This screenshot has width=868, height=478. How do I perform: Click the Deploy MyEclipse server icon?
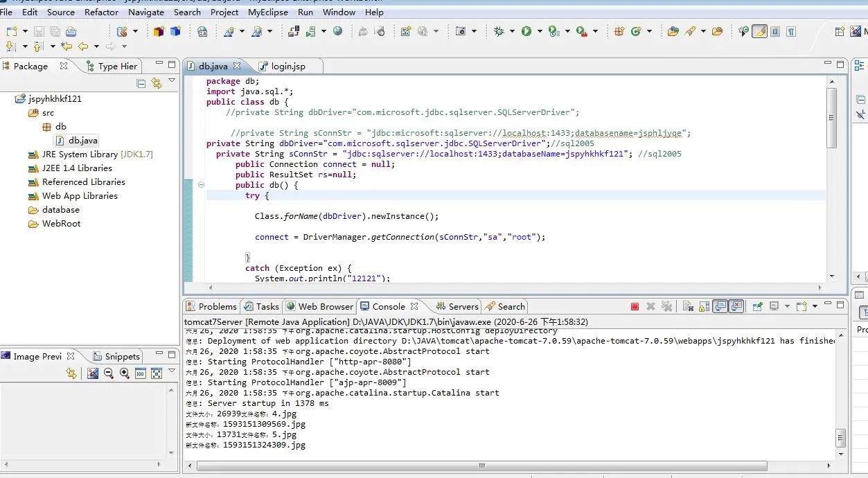click(x=294, y=31)
